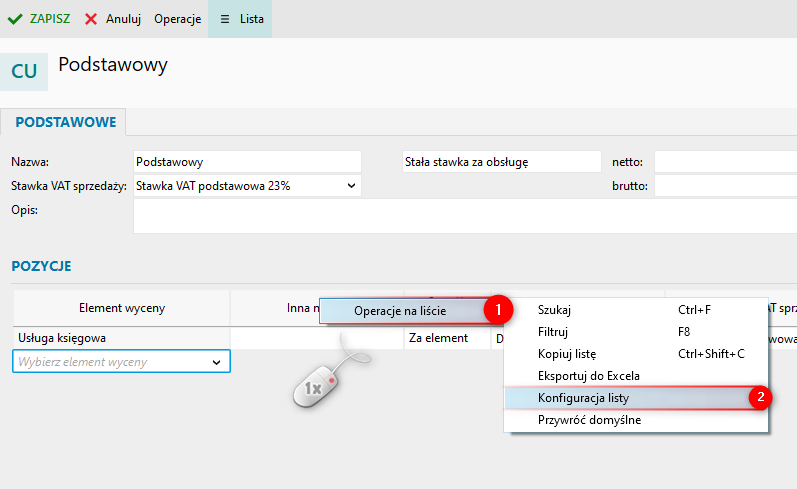Image resolution: width=797 pixels, height=489 pixels.
Task: Edit the Nazwa field containing Podstawowy
Action: point(246,162)
